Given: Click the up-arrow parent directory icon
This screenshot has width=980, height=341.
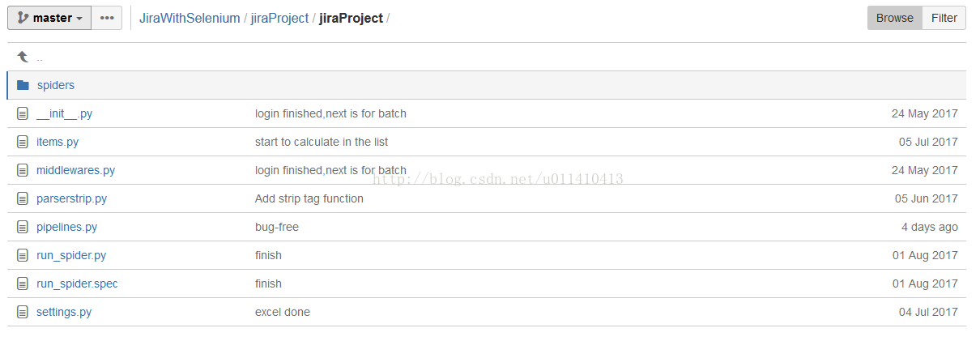Looking at the screenshot, I should tap(23, 57).
